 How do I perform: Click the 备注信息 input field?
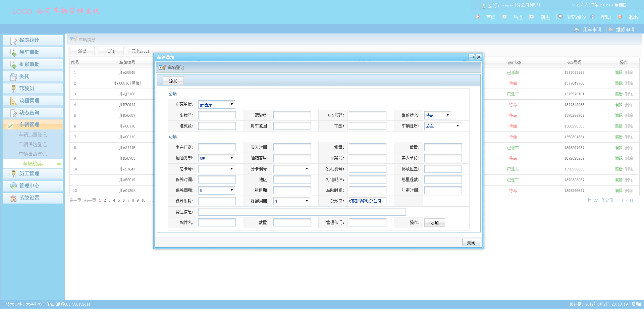pos(302,212)
